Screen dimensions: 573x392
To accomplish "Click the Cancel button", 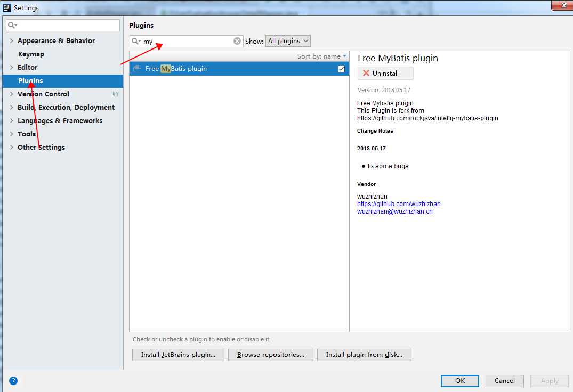I will point(504,381).
